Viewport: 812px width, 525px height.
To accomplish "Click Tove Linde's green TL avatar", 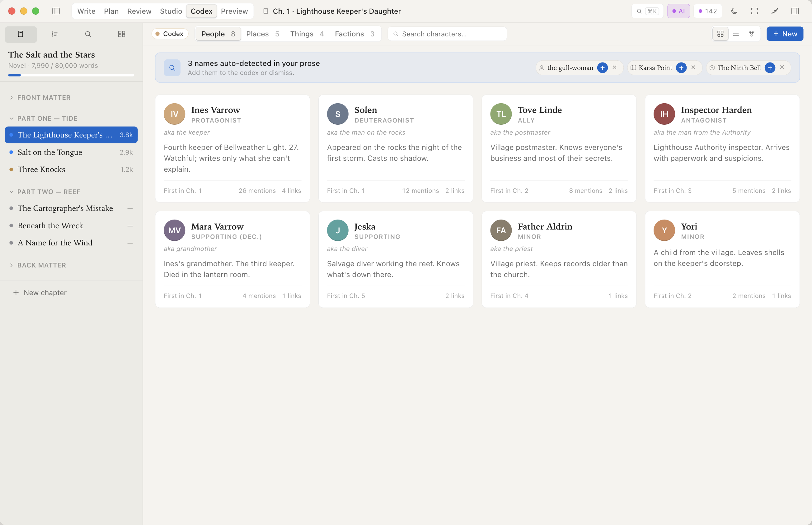I will [x=501, y=114].
